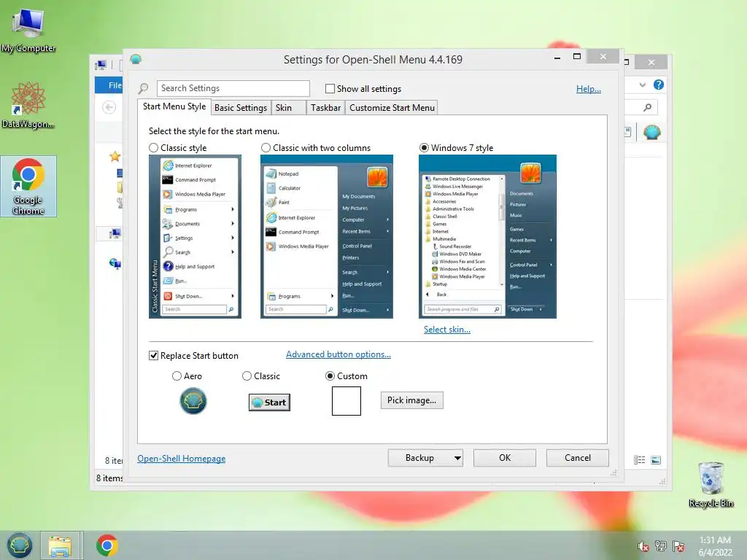This screenshot has height=560, width=747.
Task: Open the DataWagon desktop shortcut
Action: click(28, 105)
